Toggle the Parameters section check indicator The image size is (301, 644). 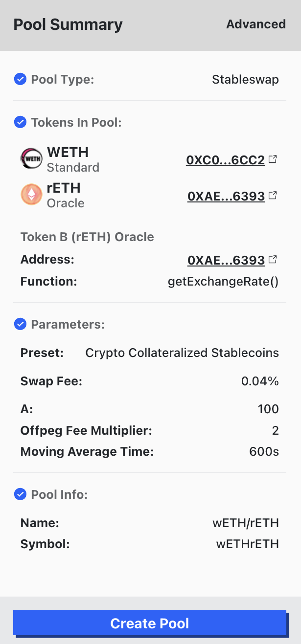[x=20, y=324]
